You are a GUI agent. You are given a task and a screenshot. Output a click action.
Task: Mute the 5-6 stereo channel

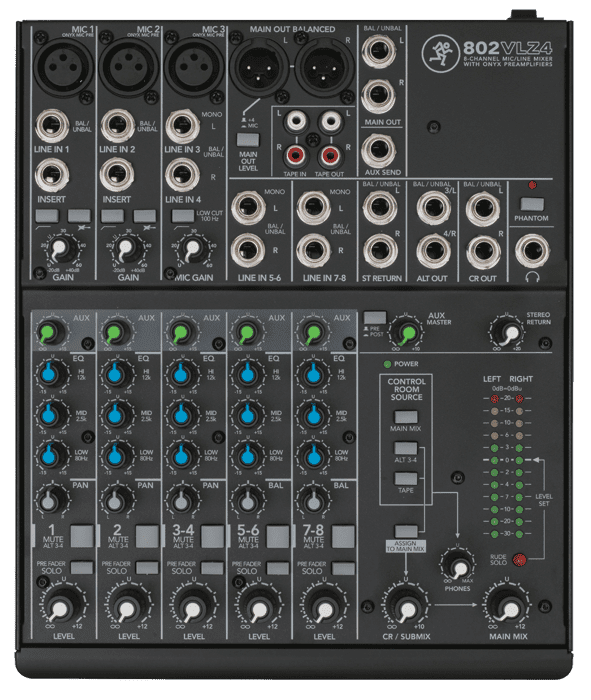[x=278, y=536]
